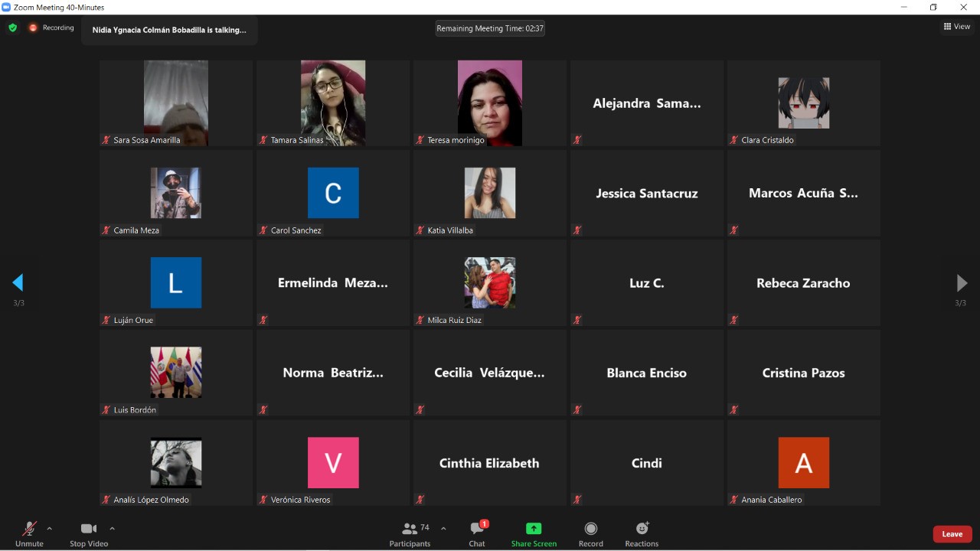Select Sara Sosa Amarilla's video tile
This screenshot has height=551, width=980.
click(x=176, y=103)
